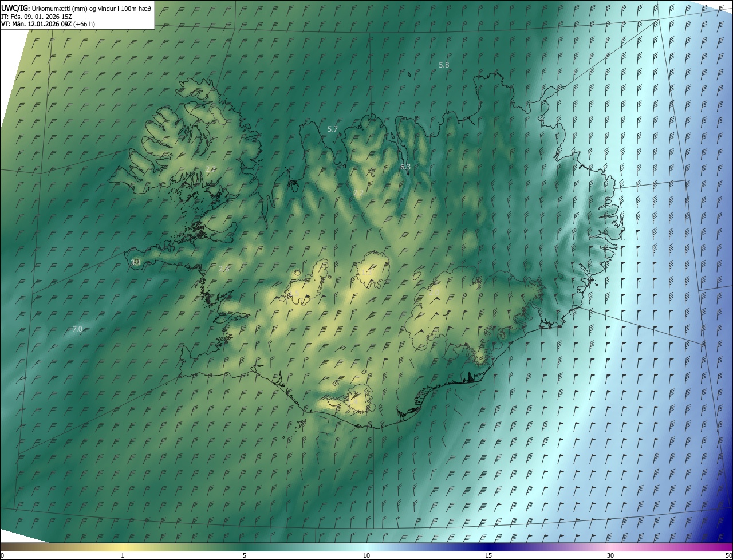Click the title 'UWC/IG: Úrkomumætti (mm) og vindur'
This screenshot has width=733, height=560.
click(77, 8)
